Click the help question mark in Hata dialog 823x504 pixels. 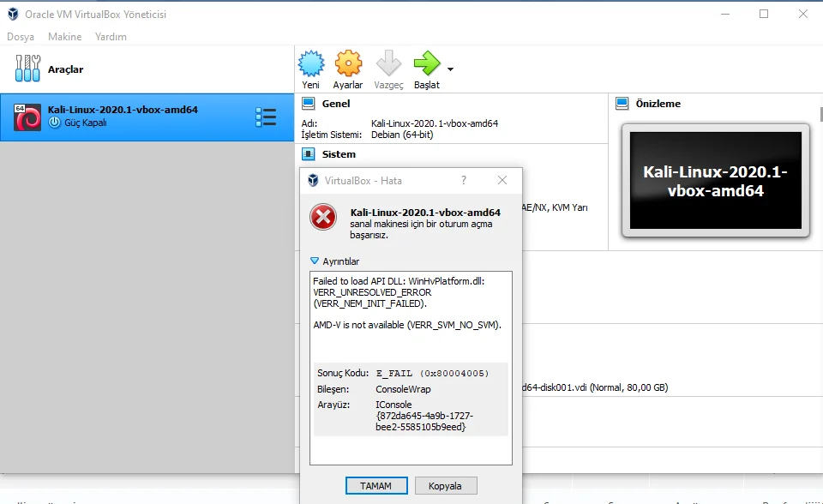(464, 180)
